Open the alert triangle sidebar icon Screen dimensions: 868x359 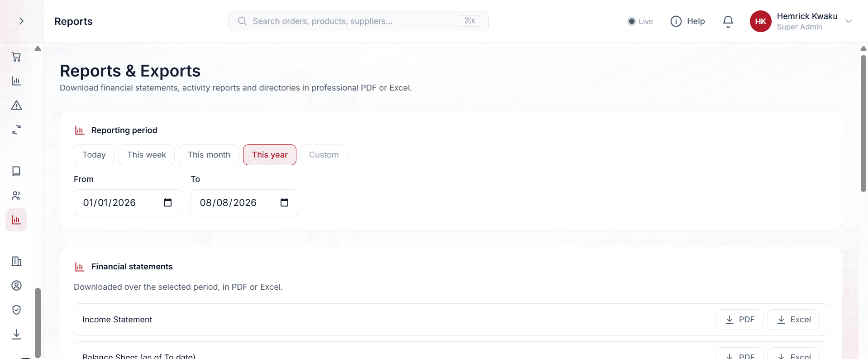coord(16,105)
